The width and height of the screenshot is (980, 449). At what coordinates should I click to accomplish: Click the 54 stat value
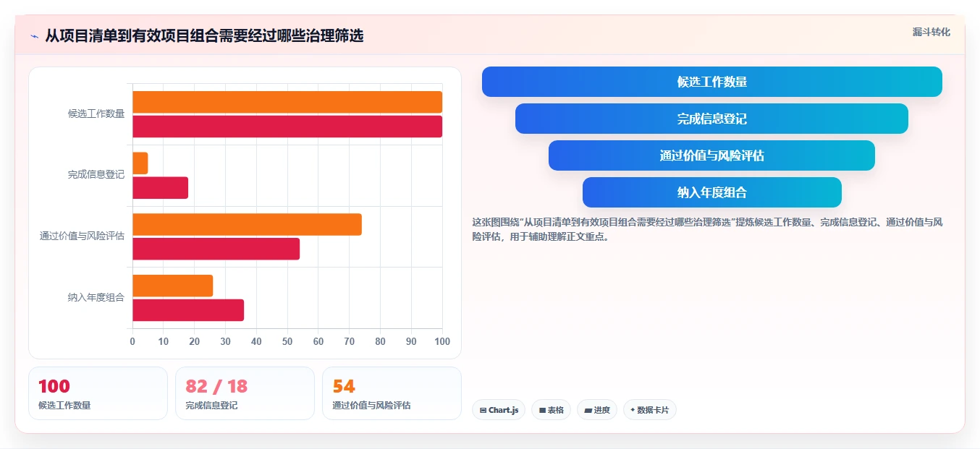344,386
